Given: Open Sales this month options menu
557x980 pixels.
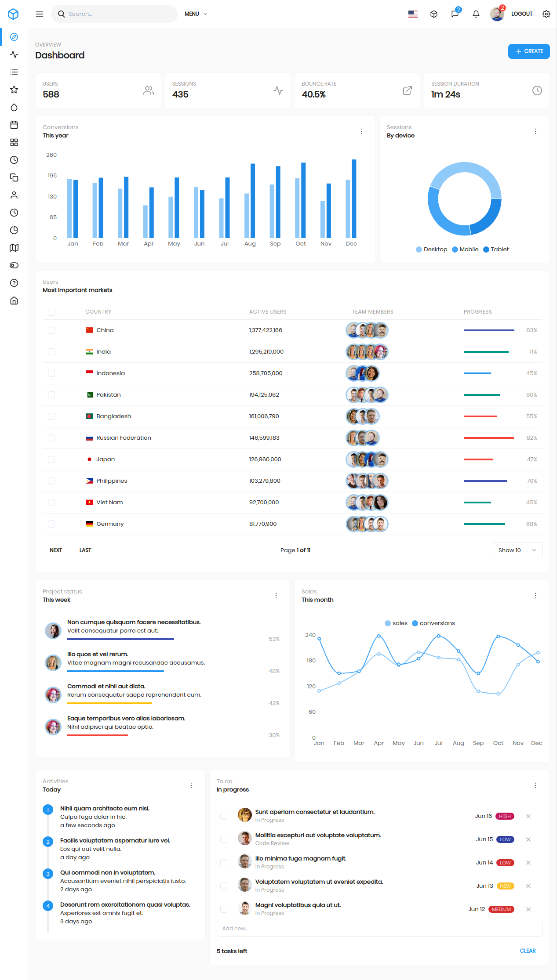Looking at the screenshot, I should click(535, 596).
